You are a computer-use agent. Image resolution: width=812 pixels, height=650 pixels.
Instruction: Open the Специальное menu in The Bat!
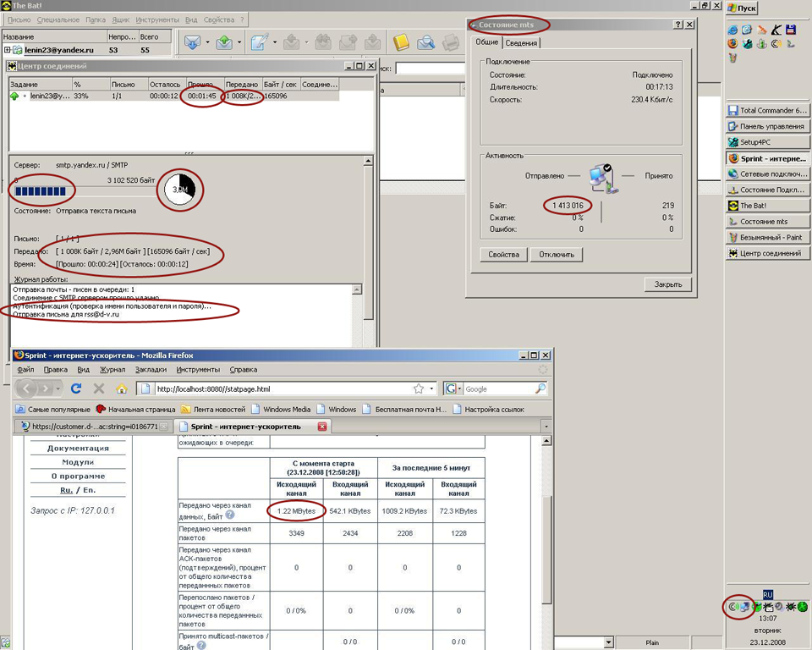[58, 19]
